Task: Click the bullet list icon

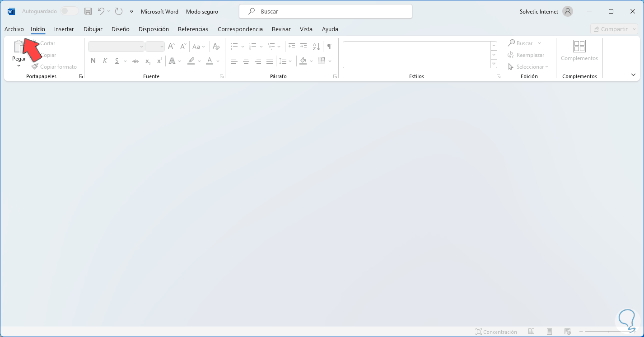Action: pyautogui.click(x=234, y=46)
